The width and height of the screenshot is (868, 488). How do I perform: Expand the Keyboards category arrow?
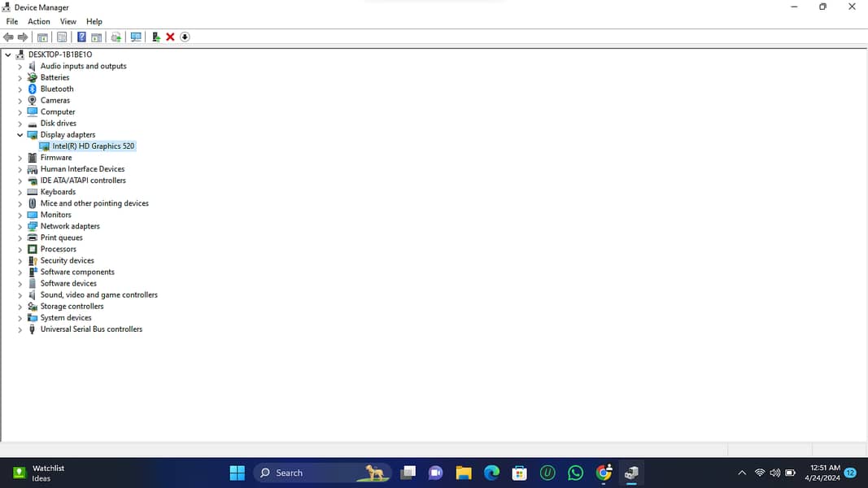pos(20,192)
